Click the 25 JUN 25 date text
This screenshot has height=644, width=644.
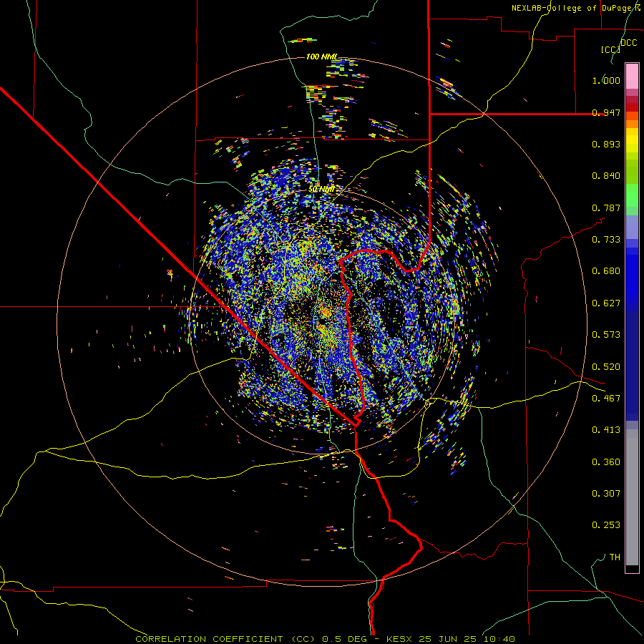(448, 639)
